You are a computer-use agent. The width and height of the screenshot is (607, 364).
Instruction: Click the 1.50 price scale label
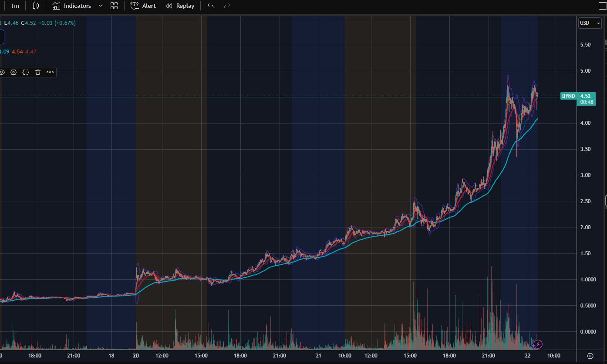(585, 254)
